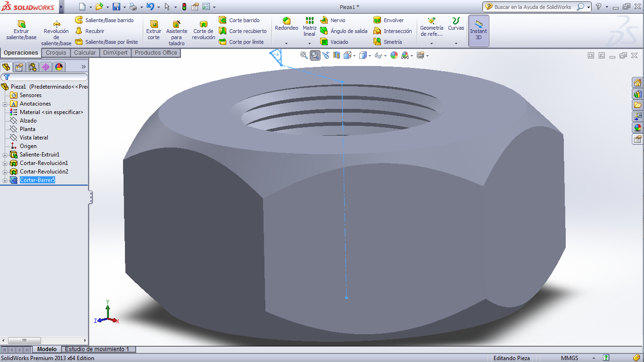Click the Vaciado shell tool
The image size is (644, 362).
pos(334,42)
